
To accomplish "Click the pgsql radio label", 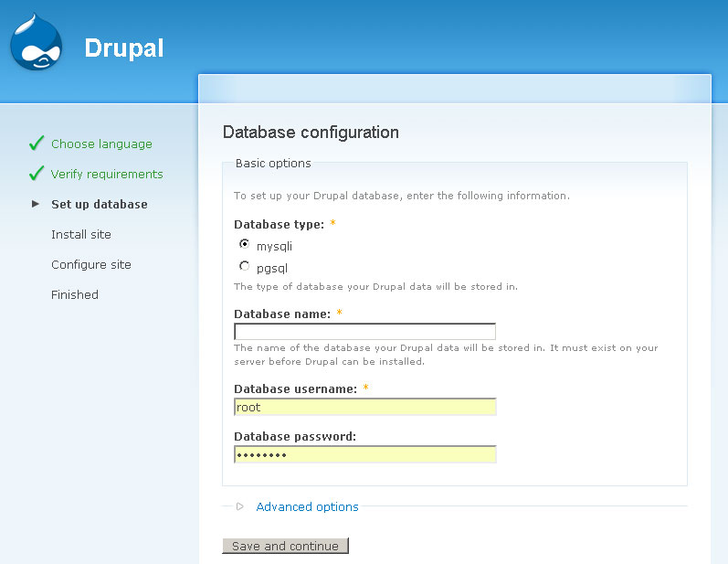I will tap(272, 269).
